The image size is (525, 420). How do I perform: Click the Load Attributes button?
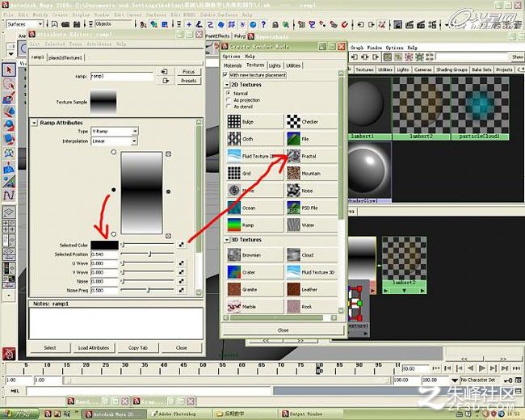coord(94,347)
